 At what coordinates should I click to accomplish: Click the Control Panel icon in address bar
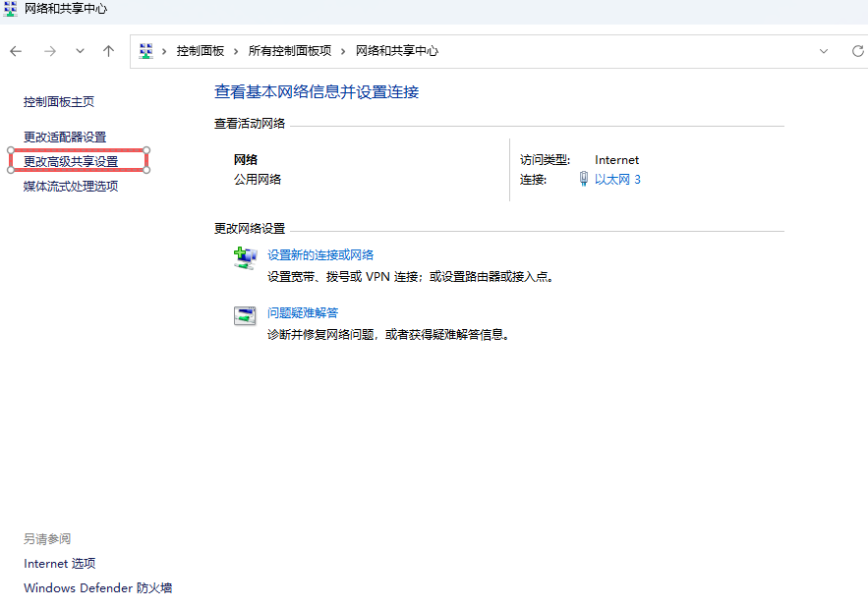tap(146, 51)
